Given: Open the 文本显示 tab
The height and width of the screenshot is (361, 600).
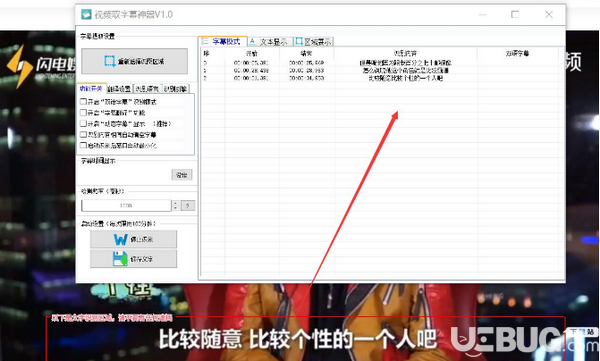Looking at the screenshot, I should click(271, 42).
